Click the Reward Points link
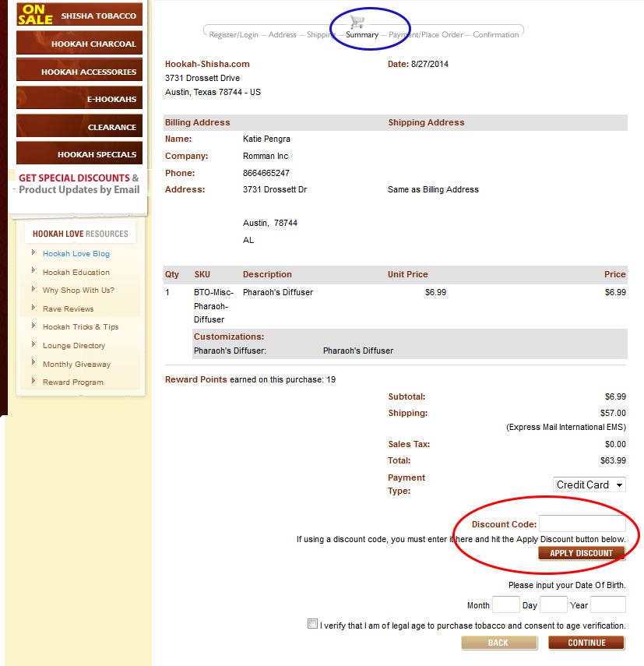 coord(195,379)
